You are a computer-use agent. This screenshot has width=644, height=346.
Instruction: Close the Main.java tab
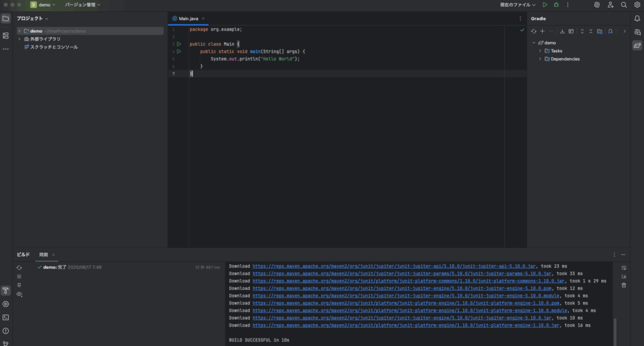pyautogui.click(x=203, y=18)
